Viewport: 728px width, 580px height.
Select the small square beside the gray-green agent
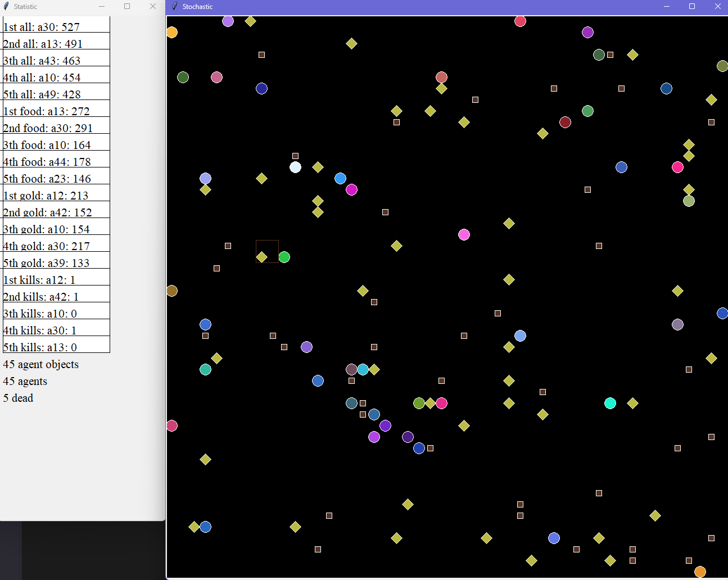[x=610, y=55]
